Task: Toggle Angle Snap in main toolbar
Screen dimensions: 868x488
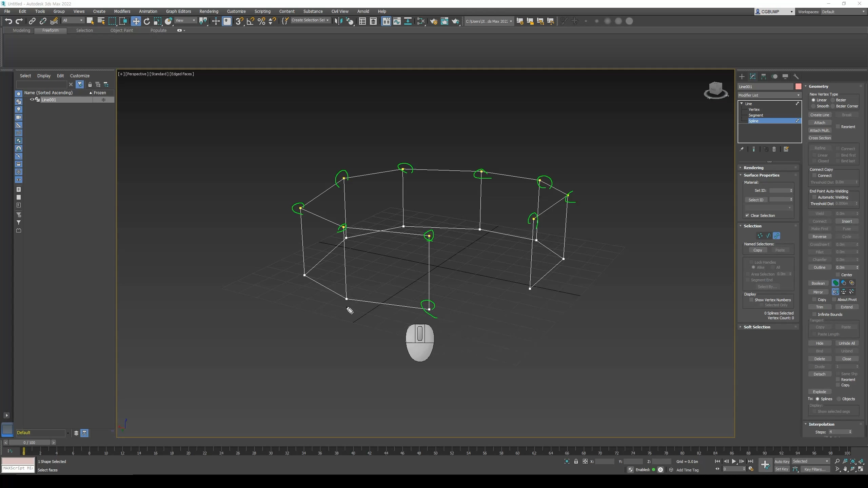Action: click(250, 21)
